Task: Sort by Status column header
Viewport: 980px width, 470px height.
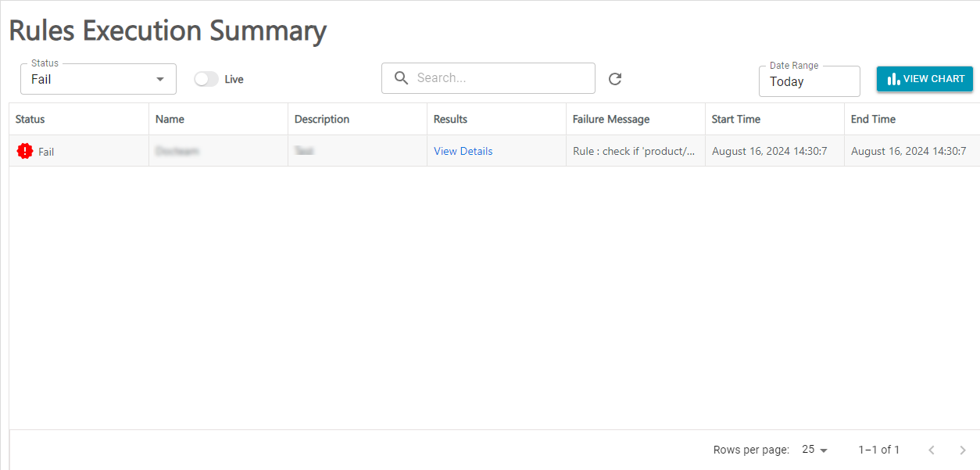Action: [30, 119]
